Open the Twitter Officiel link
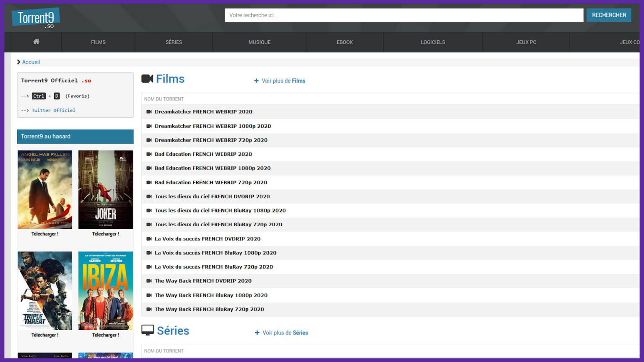This screenshot has width=644, height=362. click(53, 110)
